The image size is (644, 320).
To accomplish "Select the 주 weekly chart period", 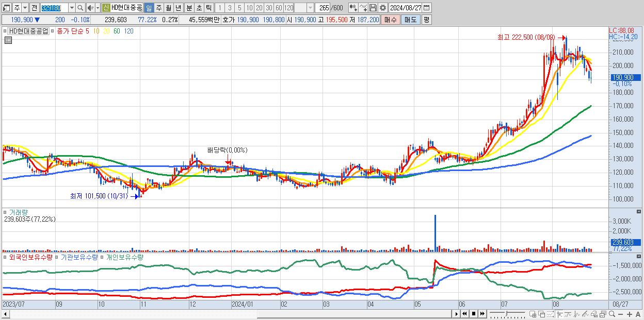I will [x=158, y=8].
